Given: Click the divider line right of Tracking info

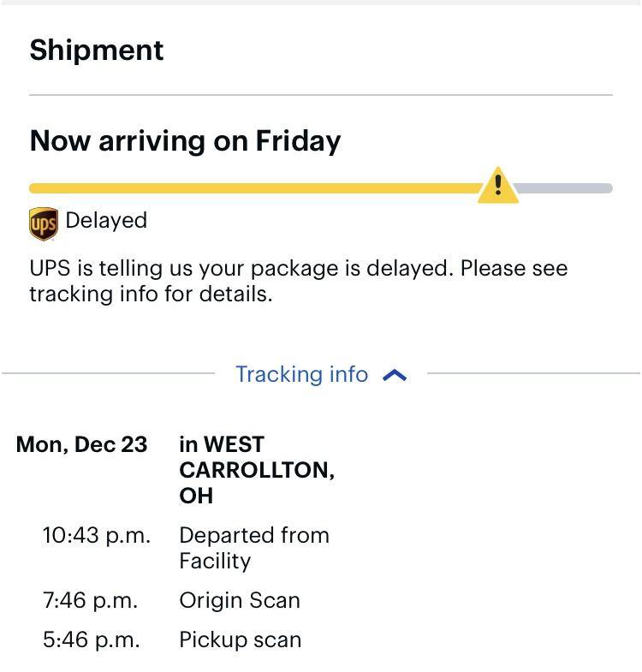Looking at the screenshot, I should 532,373.
